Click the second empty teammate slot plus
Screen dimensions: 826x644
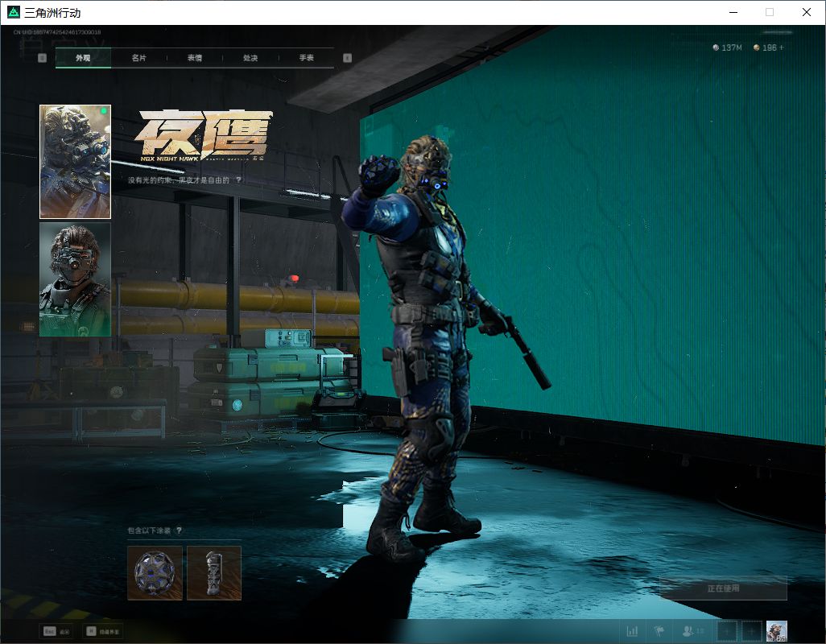[x=752, y=631]
